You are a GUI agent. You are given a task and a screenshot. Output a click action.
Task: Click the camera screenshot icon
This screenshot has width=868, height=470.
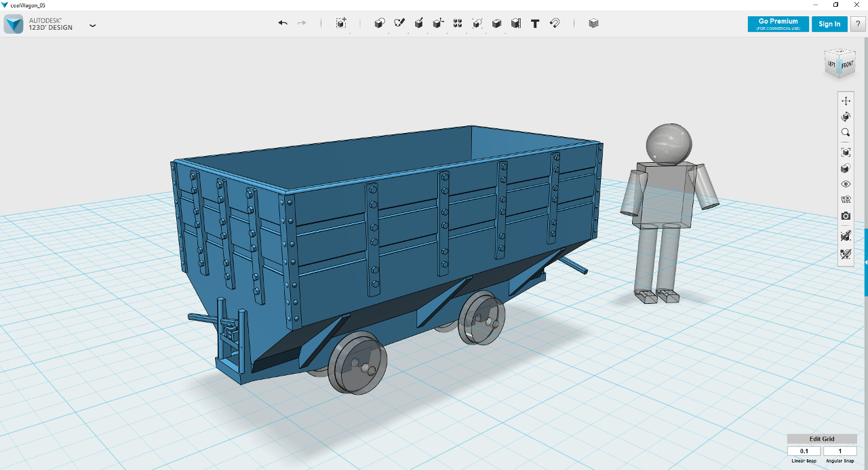(x=846, y=216)
